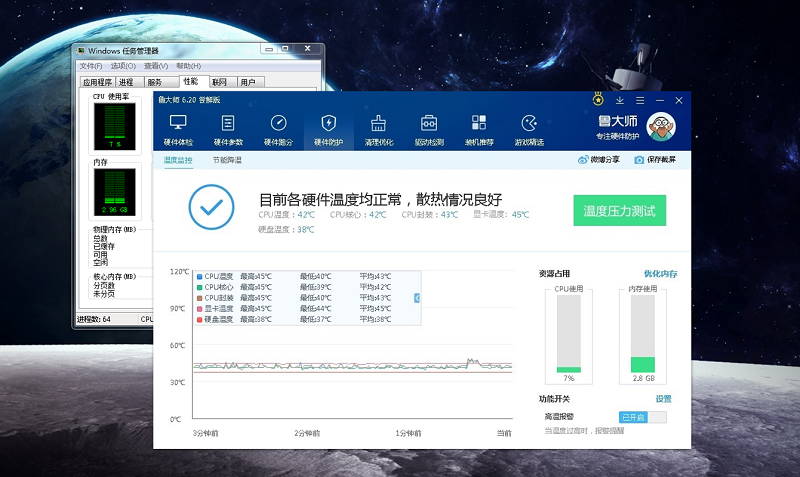Click the Lu Dashi cartoon avatar
The height and width of the screenshot is (477, 800).
point(661,127)
